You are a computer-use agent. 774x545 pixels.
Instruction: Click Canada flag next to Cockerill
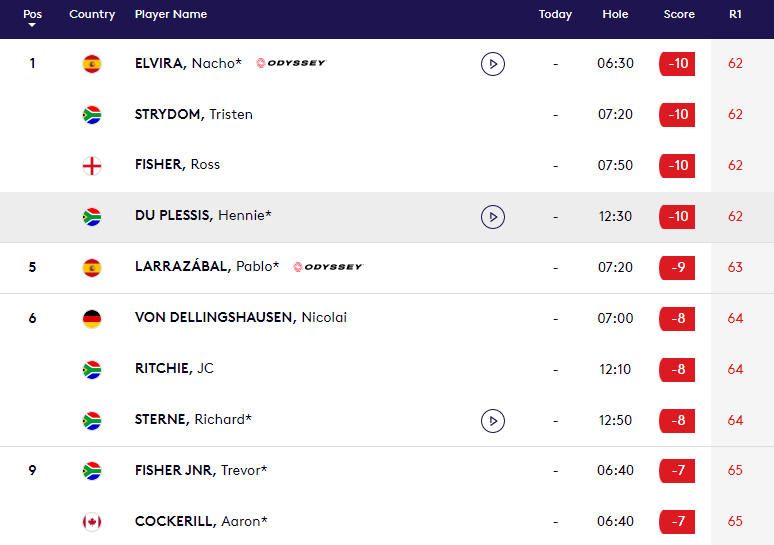coord(92,522)
